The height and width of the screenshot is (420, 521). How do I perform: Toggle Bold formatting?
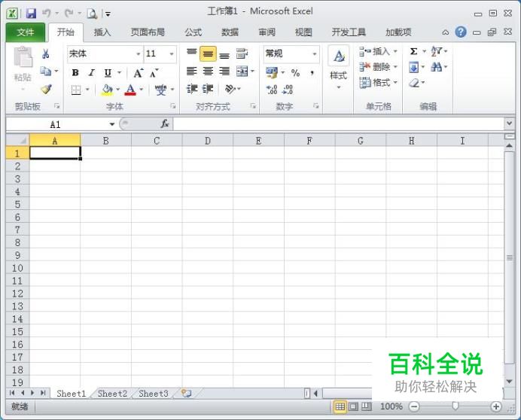point(75,73)
